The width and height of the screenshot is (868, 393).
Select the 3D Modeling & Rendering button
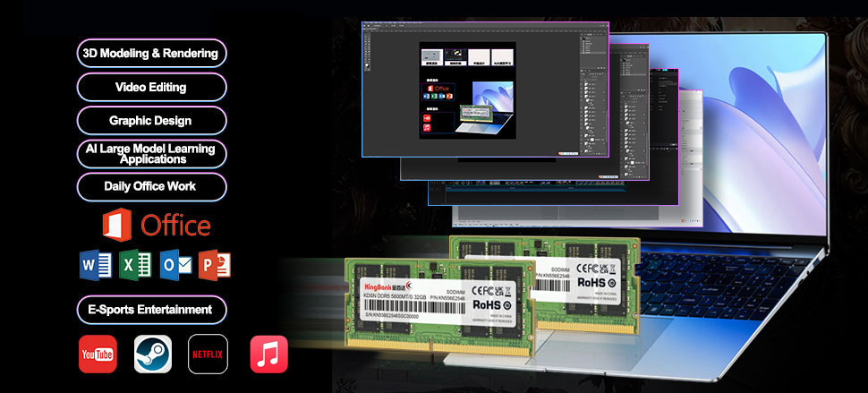(x=151, y=54)
